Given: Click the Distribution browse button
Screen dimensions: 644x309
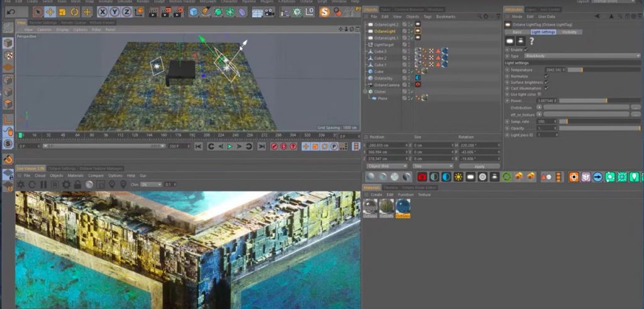Looking at the screenshot, I should (636, 107).
